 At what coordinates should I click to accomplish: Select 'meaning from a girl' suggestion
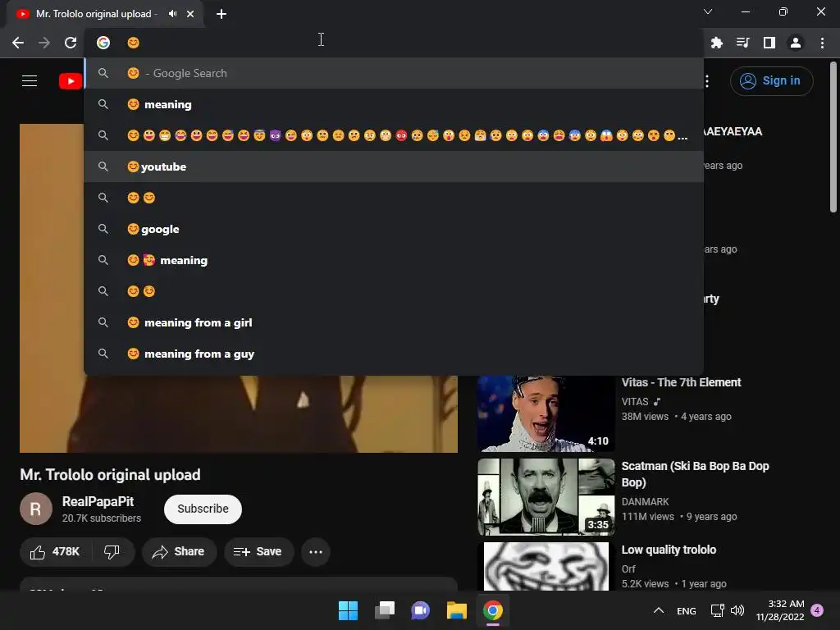[394, 322]
